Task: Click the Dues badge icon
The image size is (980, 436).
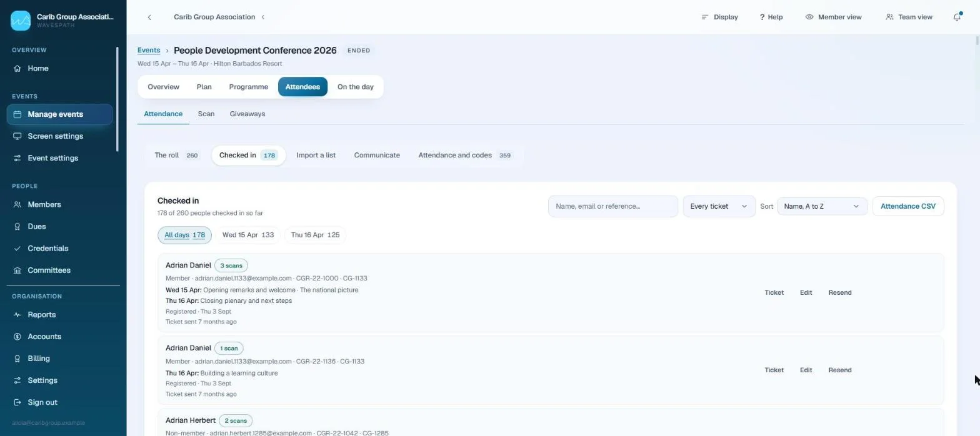Action: pos(17,226)
